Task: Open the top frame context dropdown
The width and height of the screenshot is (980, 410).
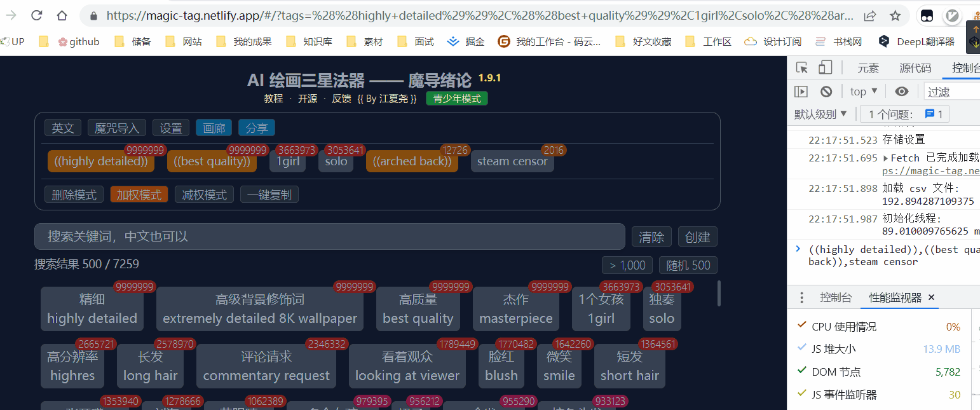Action: pyautogui.click(x=863, y=91)
